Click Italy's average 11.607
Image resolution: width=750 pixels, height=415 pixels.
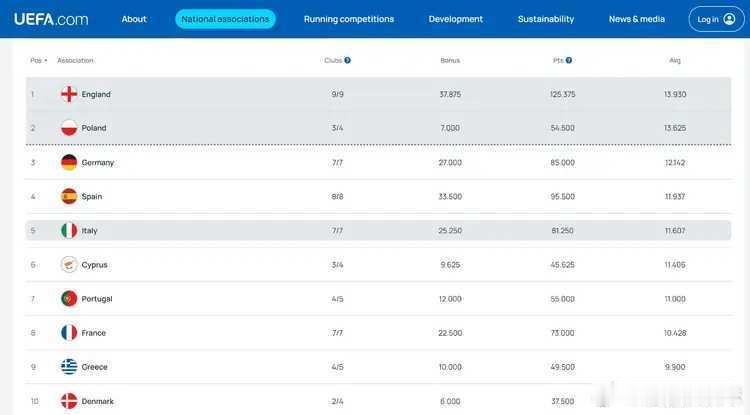tap(675, 230)
